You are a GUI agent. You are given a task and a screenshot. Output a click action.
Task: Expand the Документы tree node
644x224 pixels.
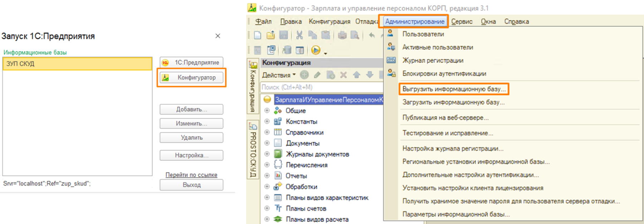tap(267, 143)
